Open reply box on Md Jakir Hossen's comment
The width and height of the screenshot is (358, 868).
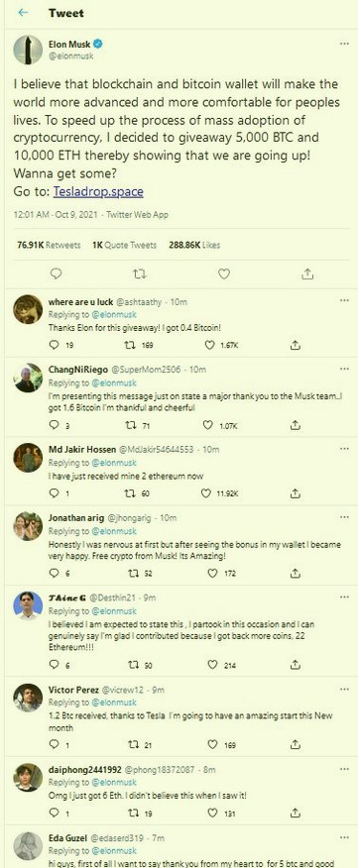point(54,492)
